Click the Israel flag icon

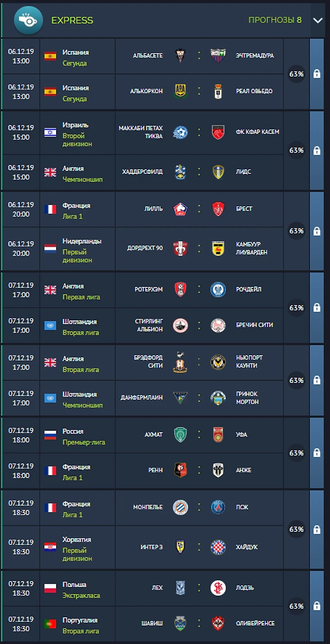pyautogui.click(x=50, y=132)
